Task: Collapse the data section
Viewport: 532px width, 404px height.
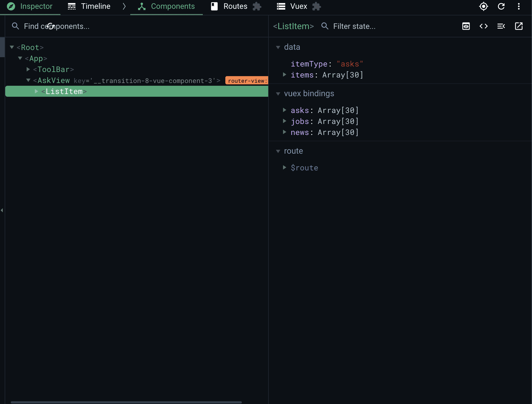Action: pos(278,47)
